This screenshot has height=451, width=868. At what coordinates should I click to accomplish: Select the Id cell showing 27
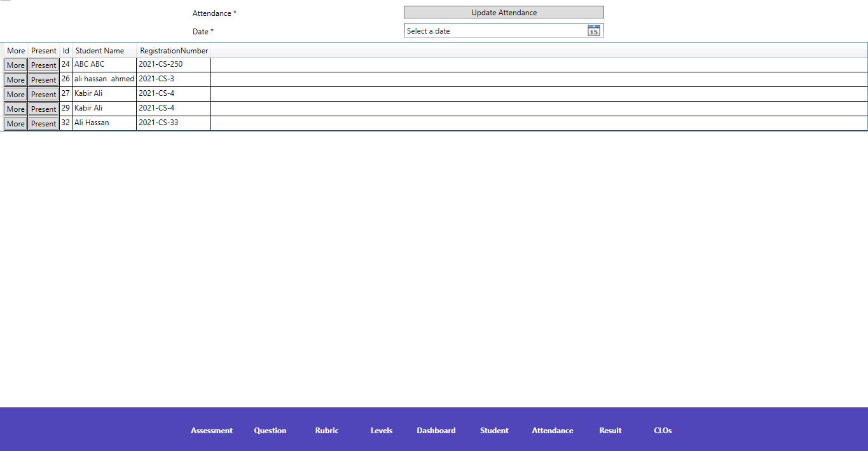[65, 94]
